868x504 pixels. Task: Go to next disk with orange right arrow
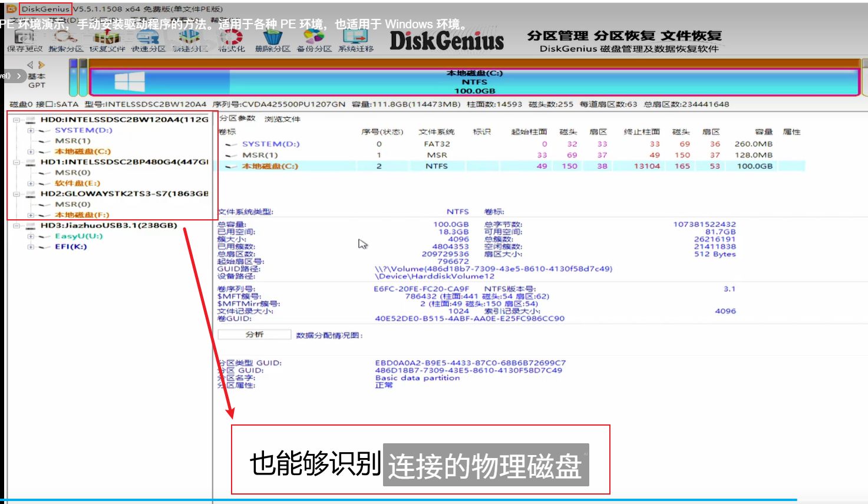(41, 65)
